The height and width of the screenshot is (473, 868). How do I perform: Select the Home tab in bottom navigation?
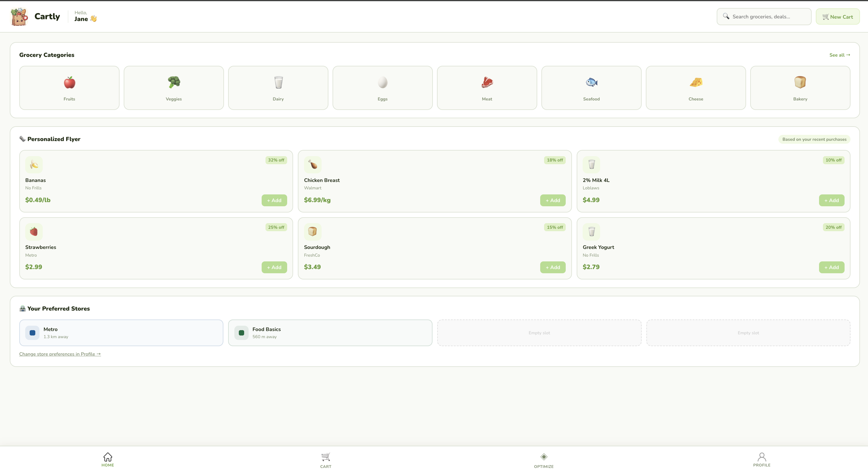click(107, 460)
